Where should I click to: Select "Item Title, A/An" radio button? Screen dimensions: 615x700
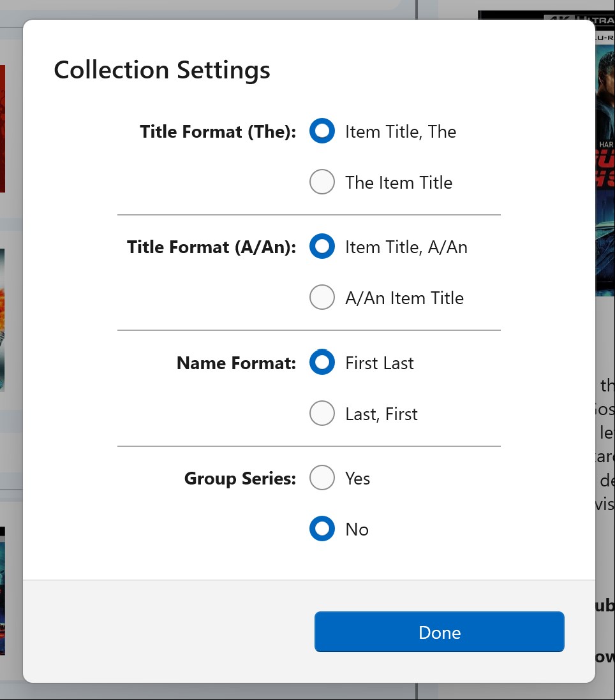322,246
